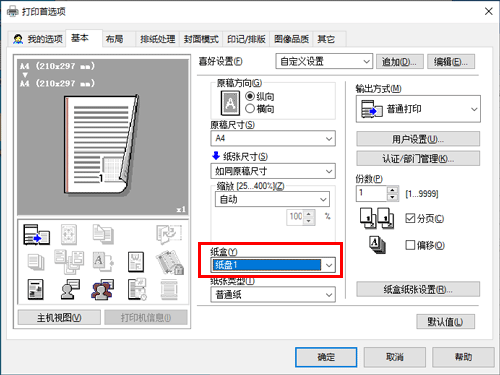500x375 pixels.
Task: Click the greyed page icon with four centering arrows
Action: [x=69, y=234]
